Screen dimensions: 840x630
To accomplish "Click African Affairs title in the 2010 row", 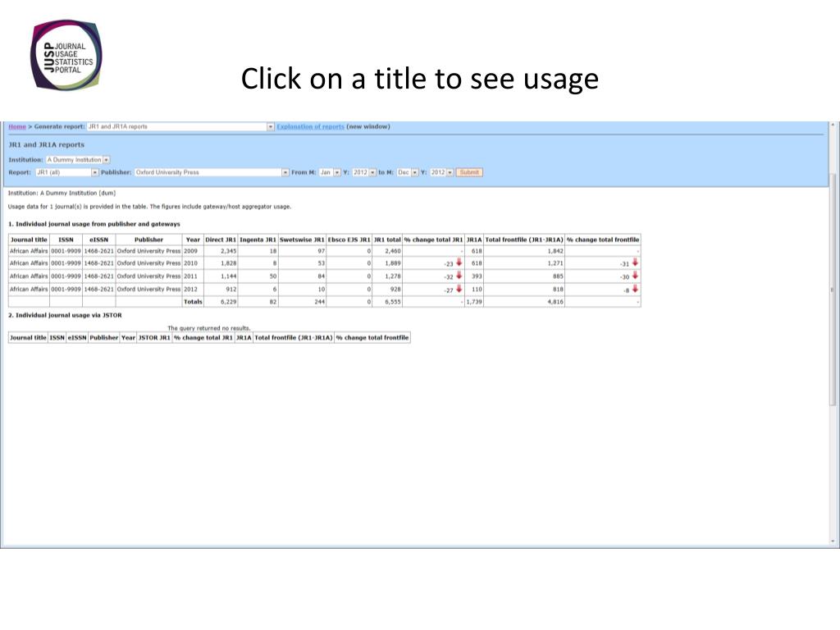I will (x=29, y=263).
